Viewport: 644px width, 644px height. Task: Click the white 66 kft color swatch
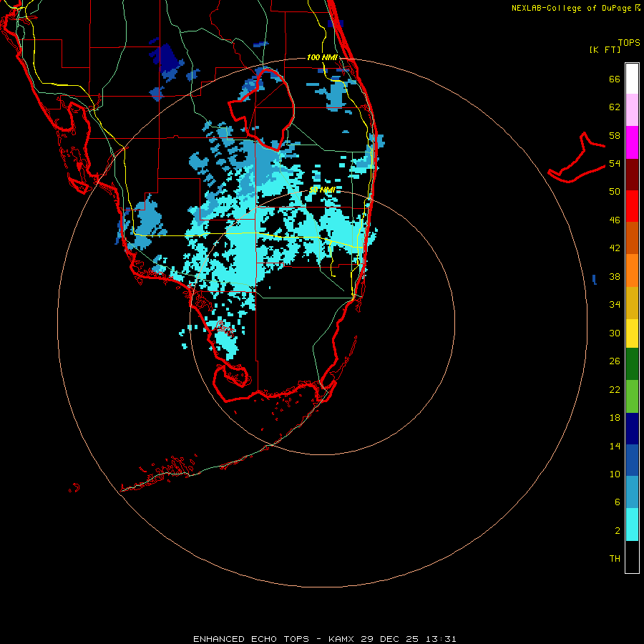[x=632, y=79]
